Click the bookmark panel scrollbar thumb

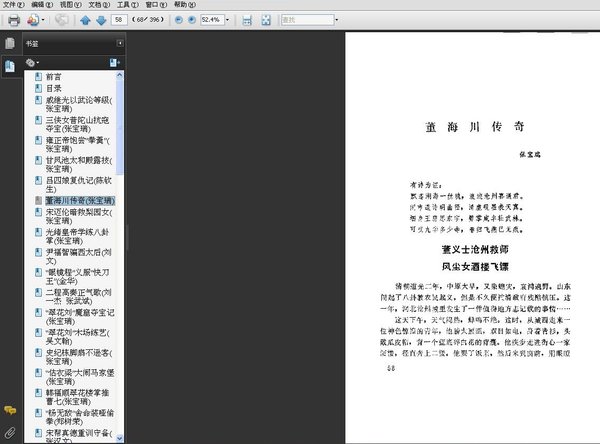[120, 126]
